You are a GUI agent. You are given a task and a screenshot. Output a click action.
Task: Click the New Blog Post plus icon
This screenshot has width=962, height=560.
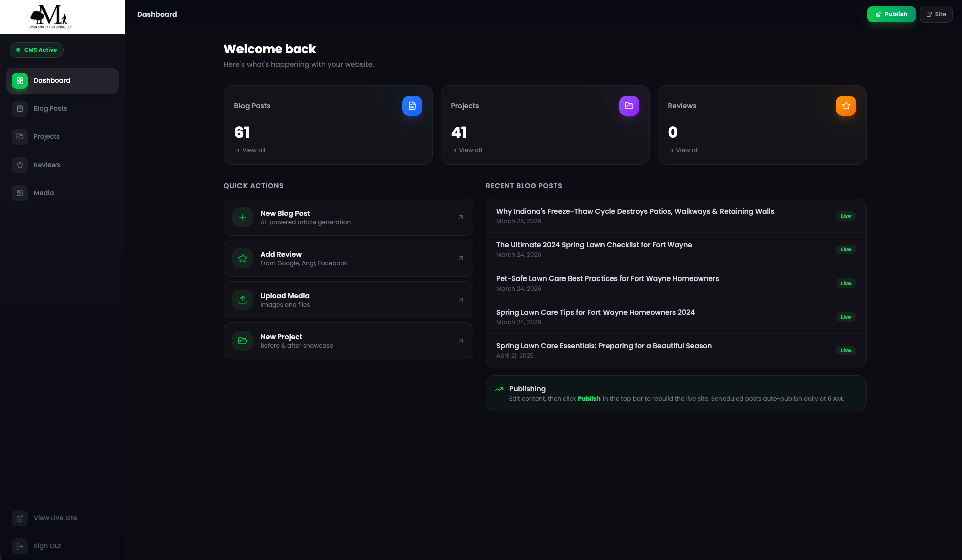pyautogui.click(x=242, y=217)
